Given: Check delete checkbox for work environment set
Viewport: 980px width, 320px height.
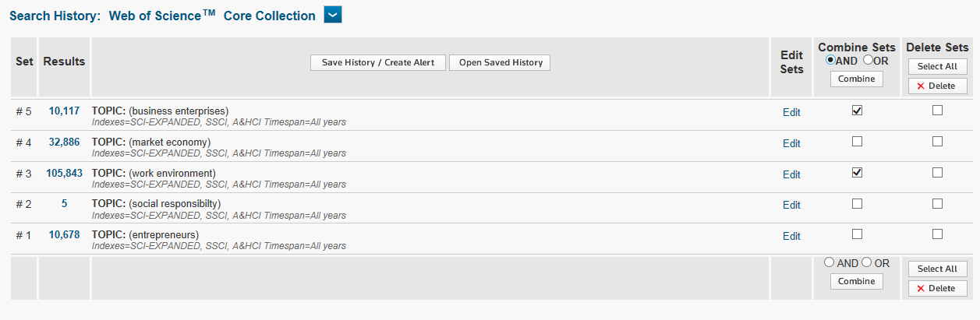Looking at the screenshot, I should (937, 173).
